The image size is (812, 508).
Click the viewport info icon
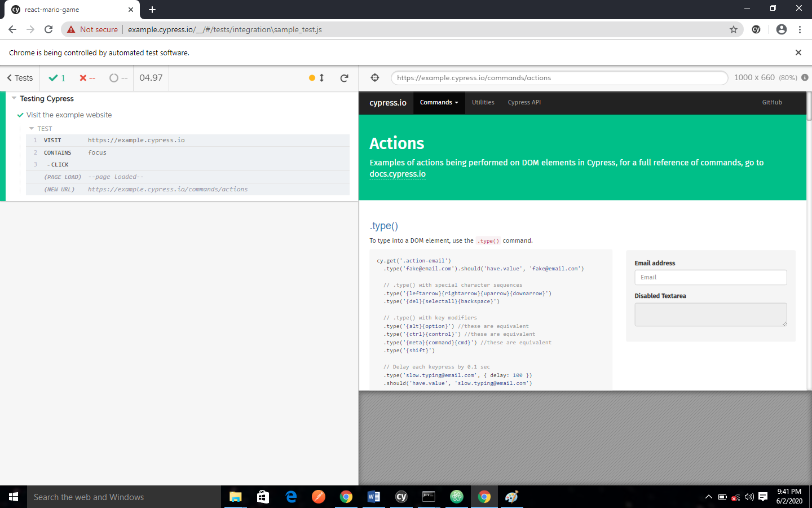tap(805, 77)
